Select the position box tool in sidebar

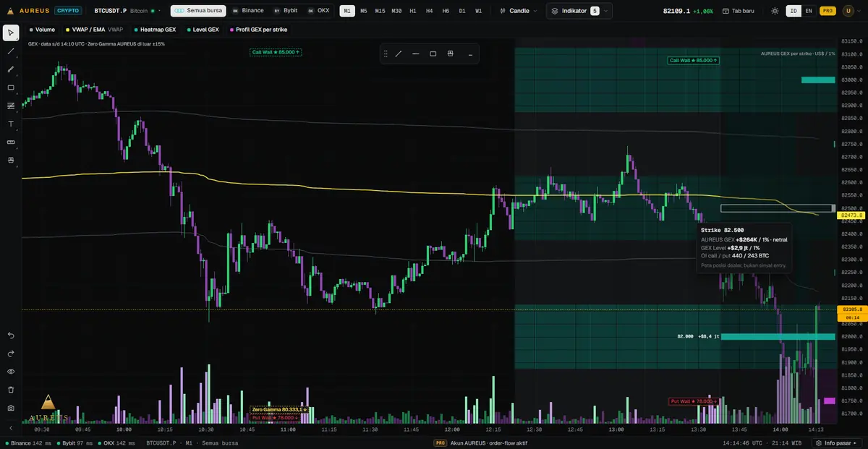pos(11,160)
